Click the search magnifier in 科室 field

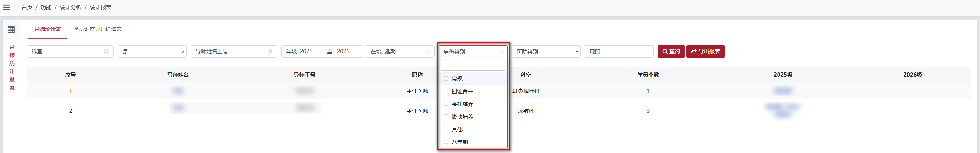click(106, 51)
